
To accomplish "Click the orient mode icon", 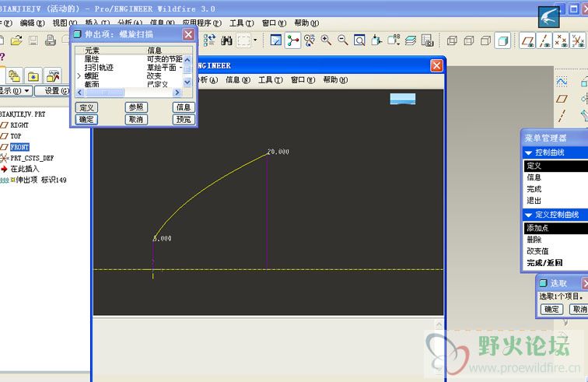I will coord(310,40).
